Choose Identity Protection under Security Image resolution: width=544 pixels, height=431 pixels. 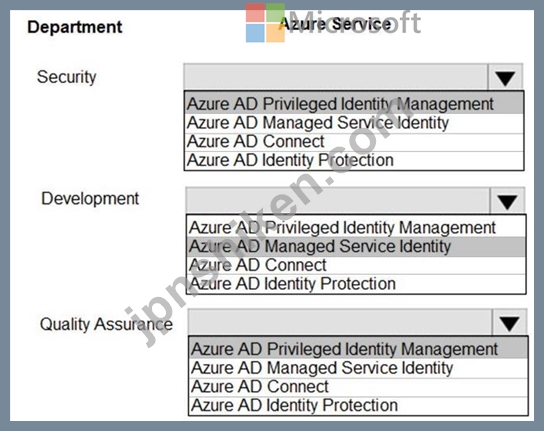[354, 161]
